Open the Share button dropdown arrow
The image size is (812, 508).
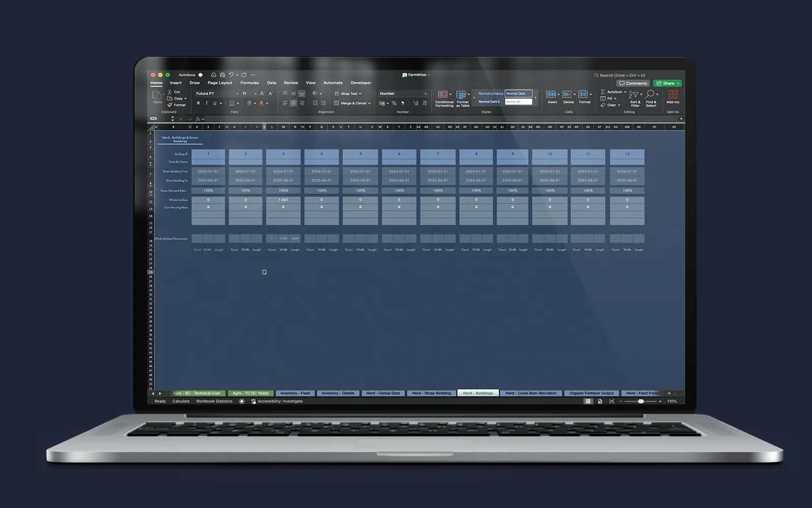(678, 83)
